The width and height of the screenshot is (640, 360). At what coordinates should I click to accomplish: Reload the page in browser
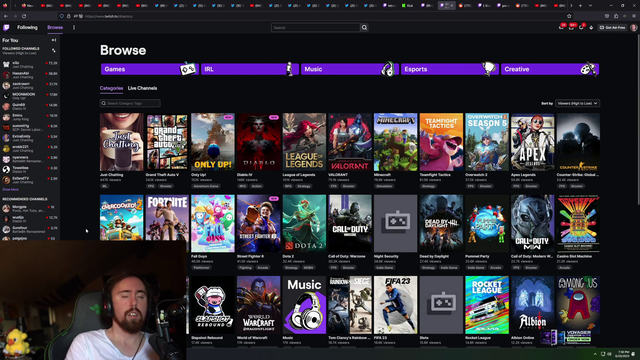point(24,16)
